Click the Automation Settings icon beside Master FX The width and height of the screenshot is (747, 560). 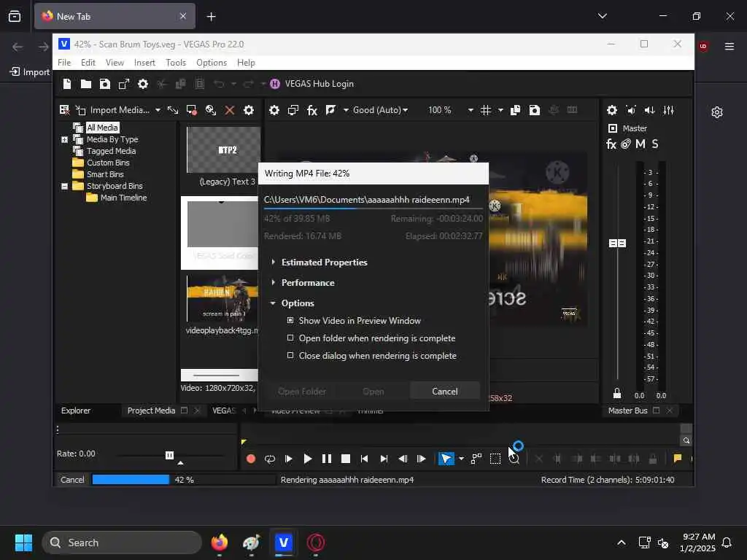[626, 144]
